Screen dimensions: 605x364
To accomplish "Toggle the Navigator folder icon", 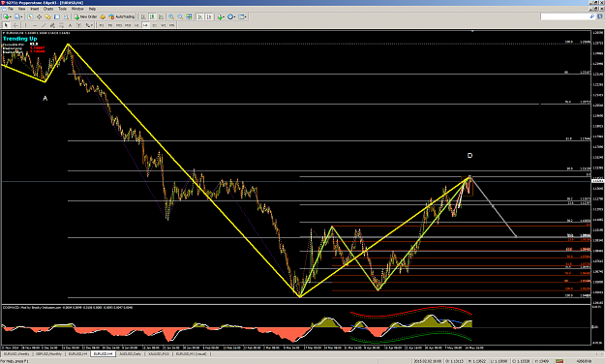I will point(47,16).
